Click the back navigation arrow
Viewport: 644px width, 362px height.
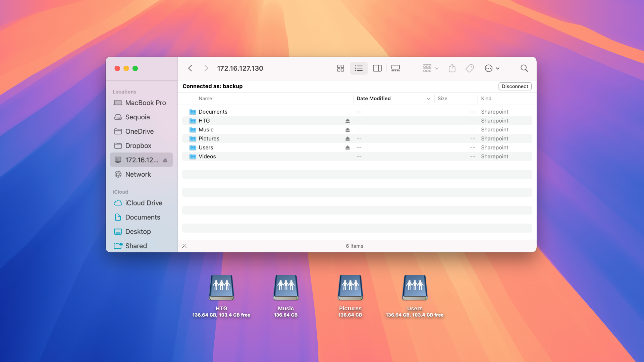click(190, 68)
